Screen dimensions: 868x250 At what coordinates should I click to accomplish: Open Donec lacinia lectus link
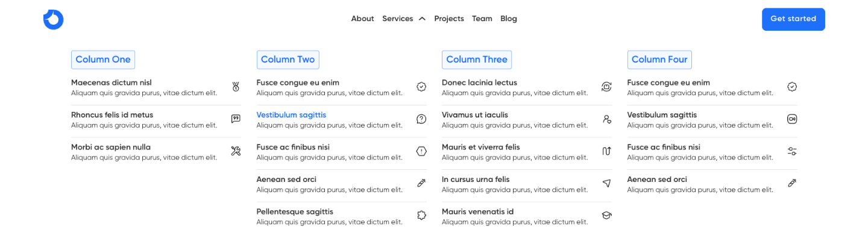tap(479, 83)
